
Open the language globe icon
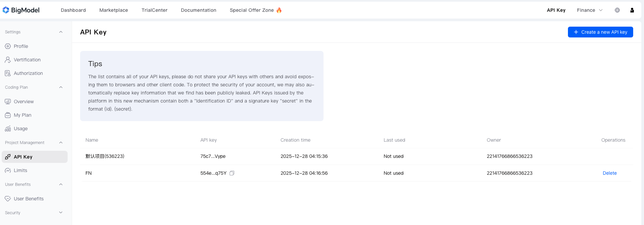coord(617,10)
